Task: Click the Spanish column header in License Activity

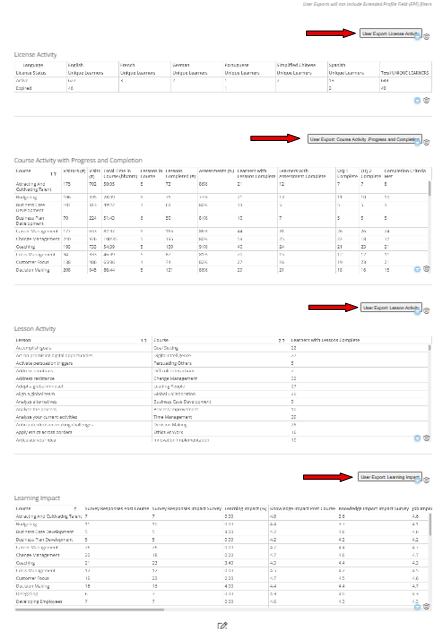Action: pyautogui.click(x=337, y=65)
